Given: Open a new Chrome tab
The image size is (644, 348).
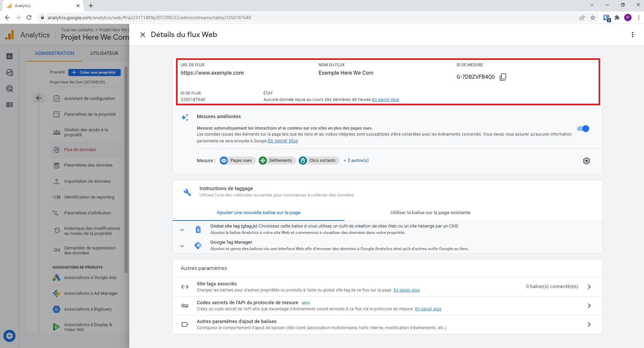Looking at the screenshot, I should click(91, 6).
